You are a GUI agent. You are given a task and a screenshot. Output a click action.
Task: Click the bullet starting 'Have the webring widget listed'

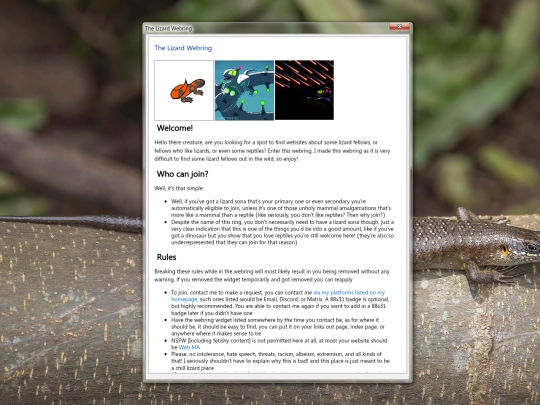coord(278,326)
